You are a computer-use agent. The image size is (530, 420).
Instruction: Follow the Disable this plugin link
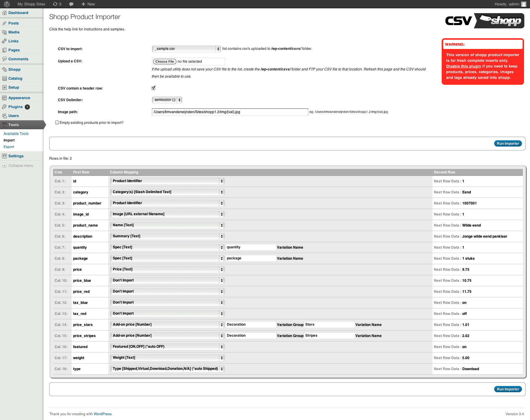click(463, 66)
